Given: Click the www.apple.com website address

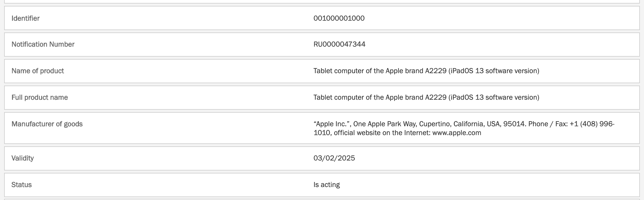Looking at the screenshot, I should (457, 133).
